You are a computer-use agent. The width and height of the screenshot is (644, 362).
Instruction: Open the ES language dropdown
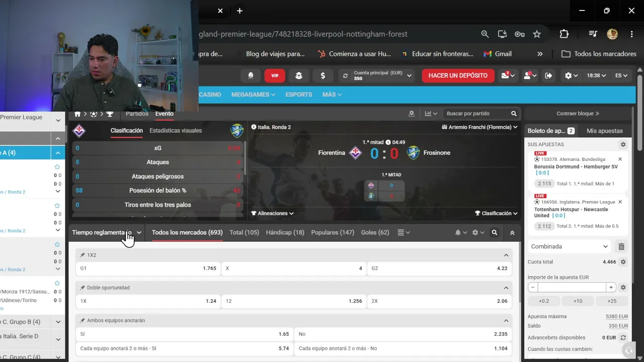(621, 75)
